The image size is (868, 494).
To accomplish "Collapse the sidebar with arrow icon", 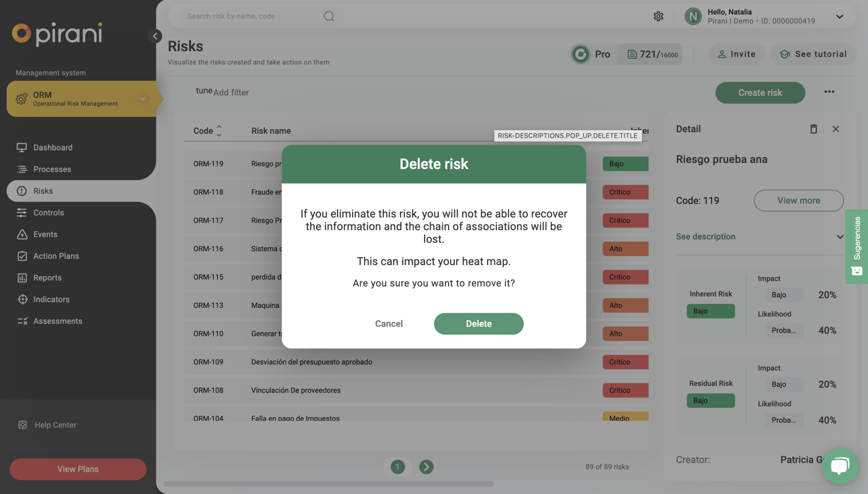I will pyautogui.click(x=155, y=36).
